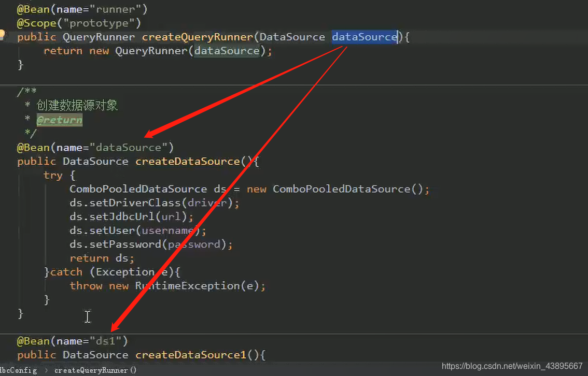Click the highlighted dataSource parameter name
The image size is (588, 376).
click(365, 37)
